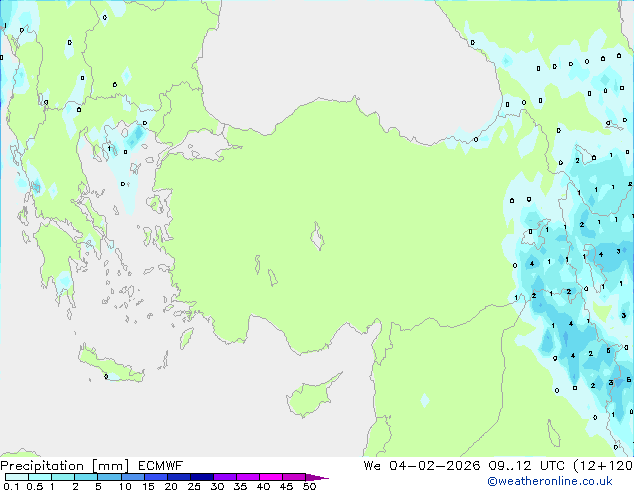
Task: Click the '09..12 UTC' time text
Action: (526, 466)
